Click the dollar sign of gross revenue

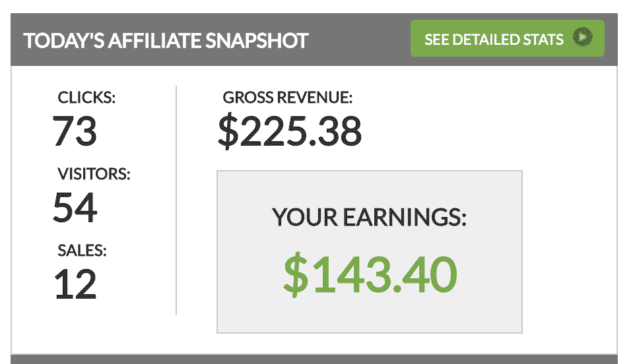228,131
